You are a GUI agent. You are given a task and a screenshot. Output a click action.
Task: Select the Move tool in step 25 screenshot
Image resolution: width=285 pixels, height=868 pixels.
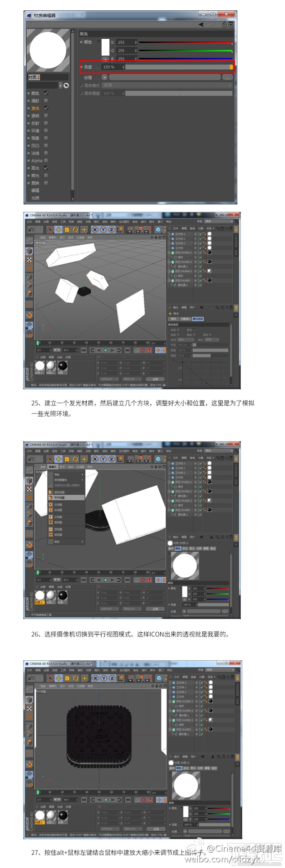[59, 230]
